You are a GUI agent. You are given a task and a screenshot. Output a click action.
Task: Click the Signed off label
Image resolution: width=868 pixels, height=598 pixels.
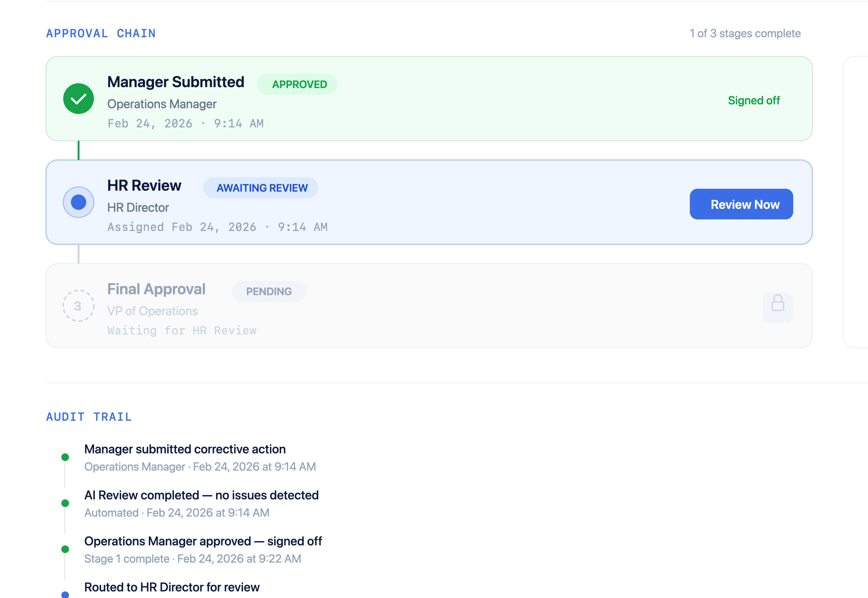pyautogui.click(x=754, y=100)
